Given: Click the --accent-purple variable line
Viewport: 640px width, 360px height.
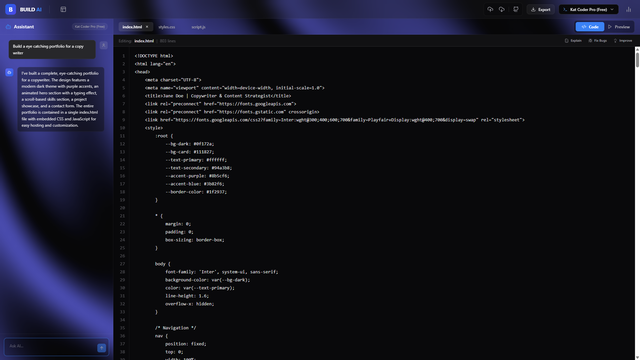Looking at the screenshot, I should [x=197, y=176].
